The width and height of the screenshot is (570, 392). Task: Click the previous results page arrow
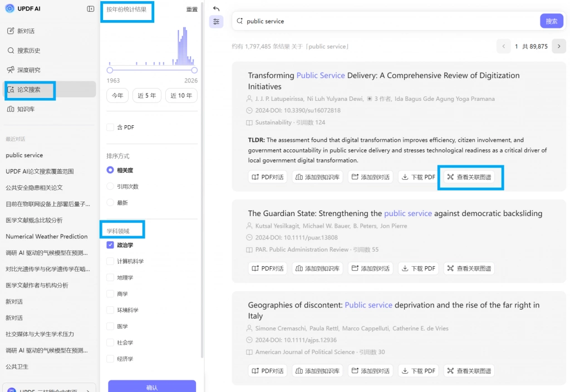(503, 46)
